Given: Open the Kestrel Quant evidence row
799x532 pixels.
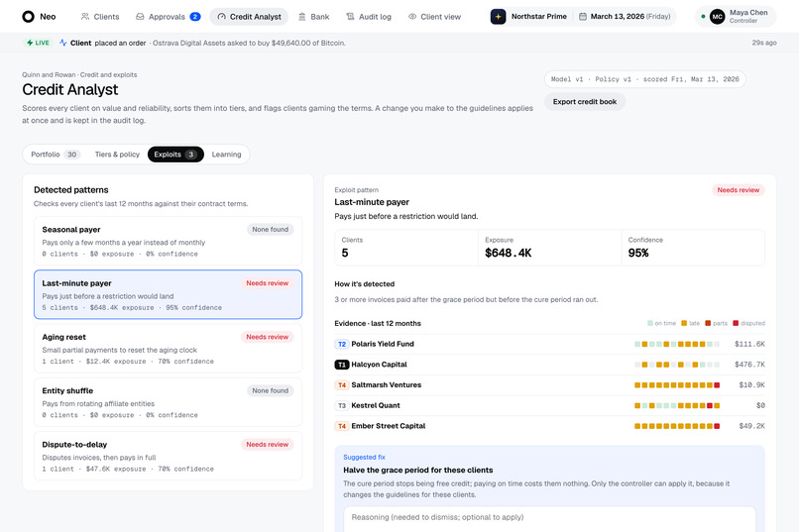Looking at the screenshot, I should click(x=549, y=405).
